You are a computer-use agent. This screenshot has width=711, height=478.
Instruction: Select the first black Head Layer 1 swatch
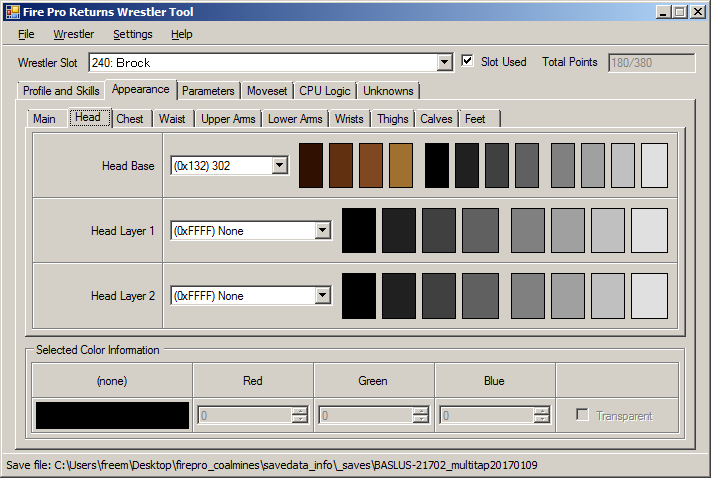(x=360, y=230)
